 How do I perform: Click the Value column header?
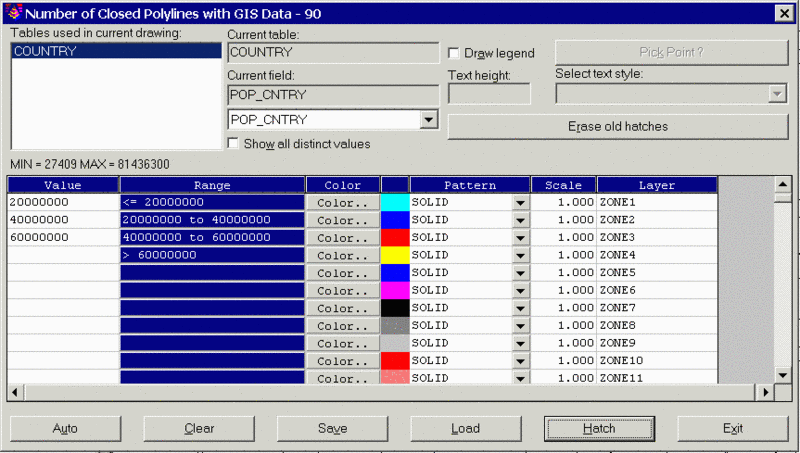click(x=63, y=185)
